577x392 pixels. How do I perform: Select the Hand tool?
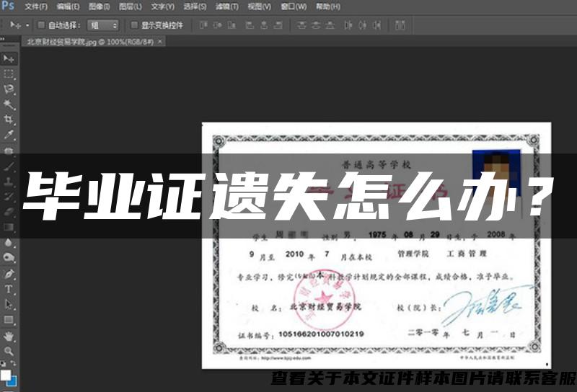coord(9,336)
